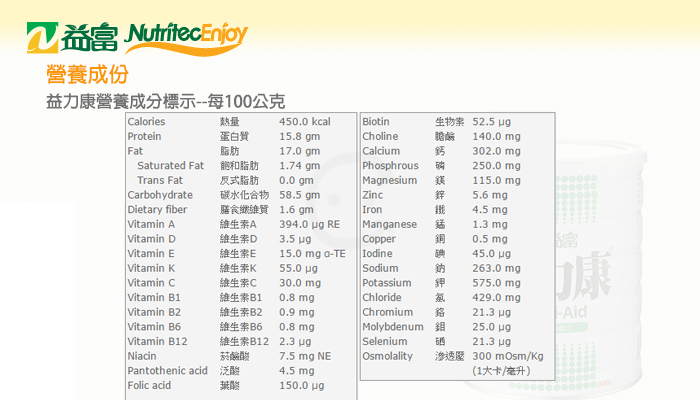Select the Manganese label

pos(390,224)
